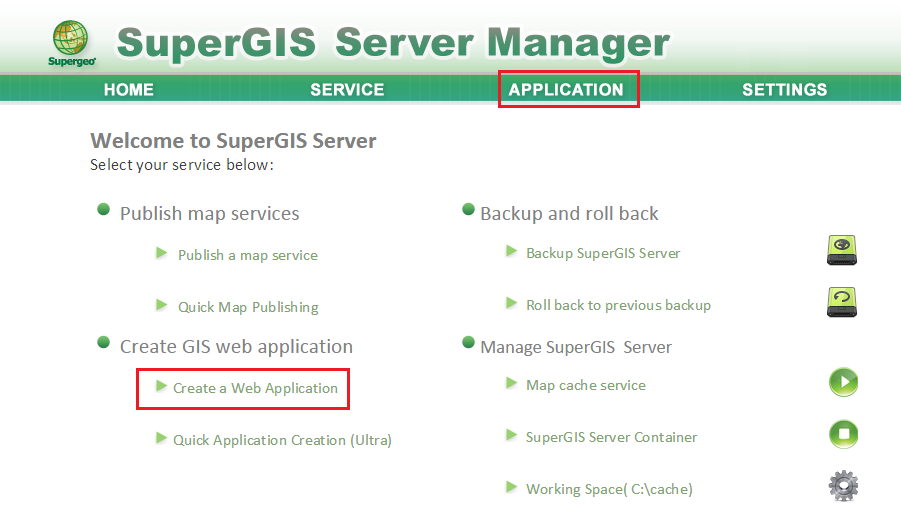Open Quick Application Creation (Ultra) link
901x527 pixels.
(282, 440)
